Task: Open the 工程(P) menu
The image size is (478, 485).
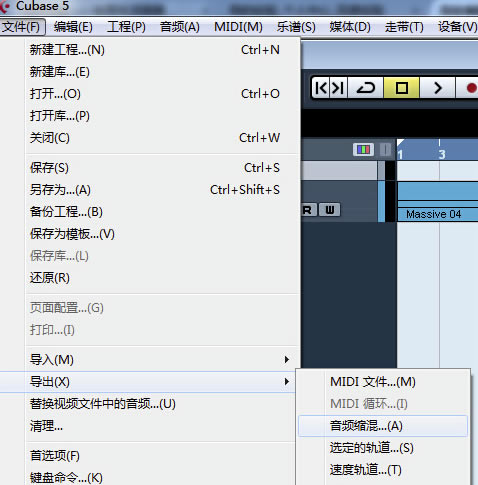Action: [126, 27]
